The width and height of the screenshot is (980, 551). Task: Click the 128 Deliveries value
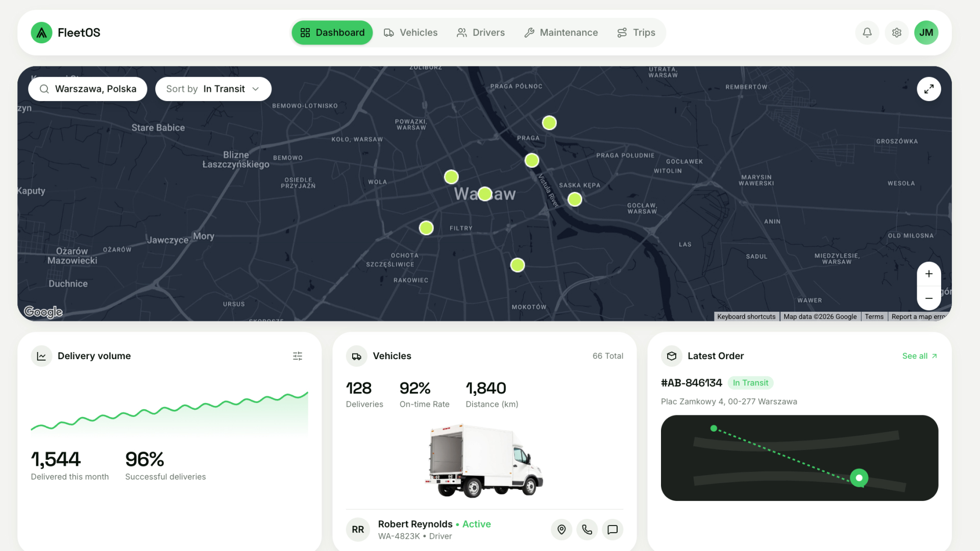359,388
